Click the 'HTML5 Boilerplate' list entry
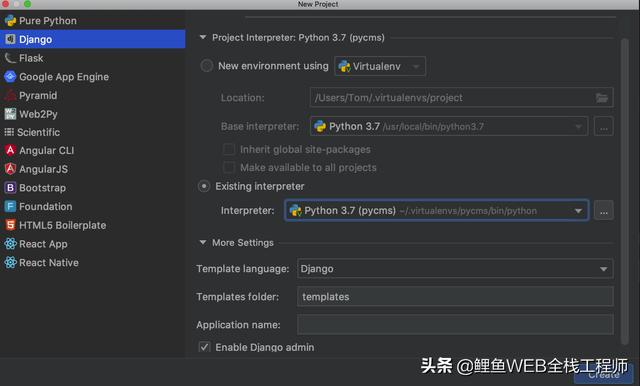The width and height of the screenshot is (640, 386). click(x=93, y=225)
